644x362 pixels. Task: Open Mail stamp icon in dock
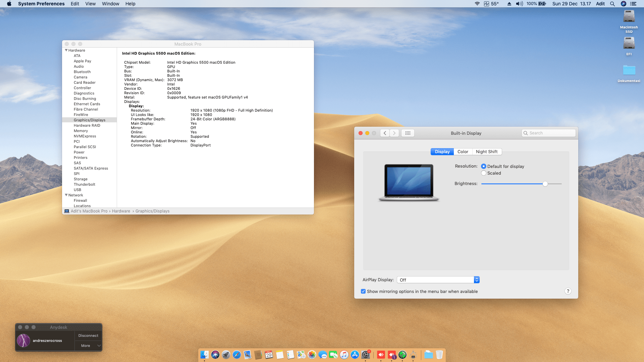tap(248, 355)
